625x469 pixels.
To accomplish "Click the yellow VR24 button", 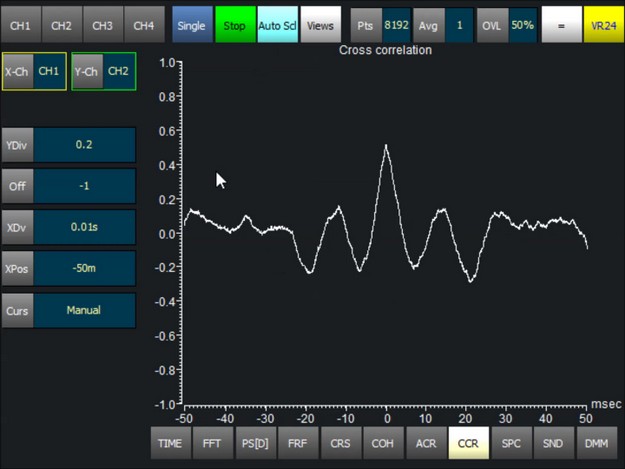I will pos(603,24).
